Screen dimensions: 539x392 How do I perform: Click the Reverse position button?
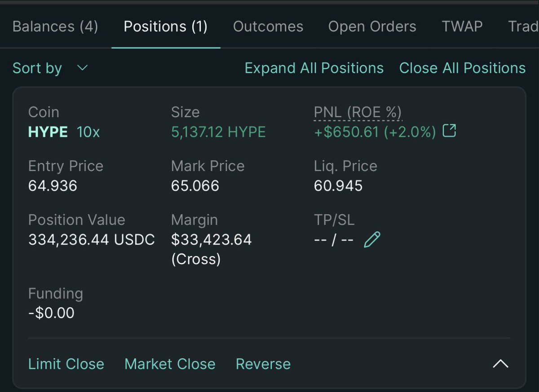click(x=263, y=364)
